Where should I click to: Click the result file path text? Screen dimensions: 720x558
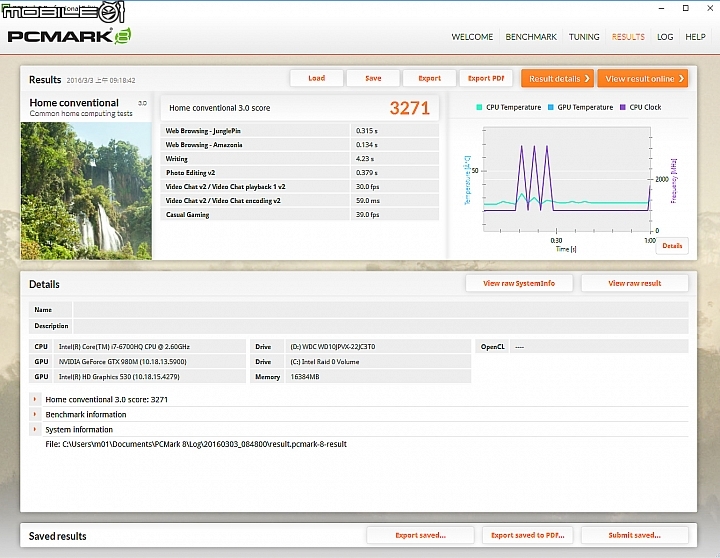click(x=196, y=444)
